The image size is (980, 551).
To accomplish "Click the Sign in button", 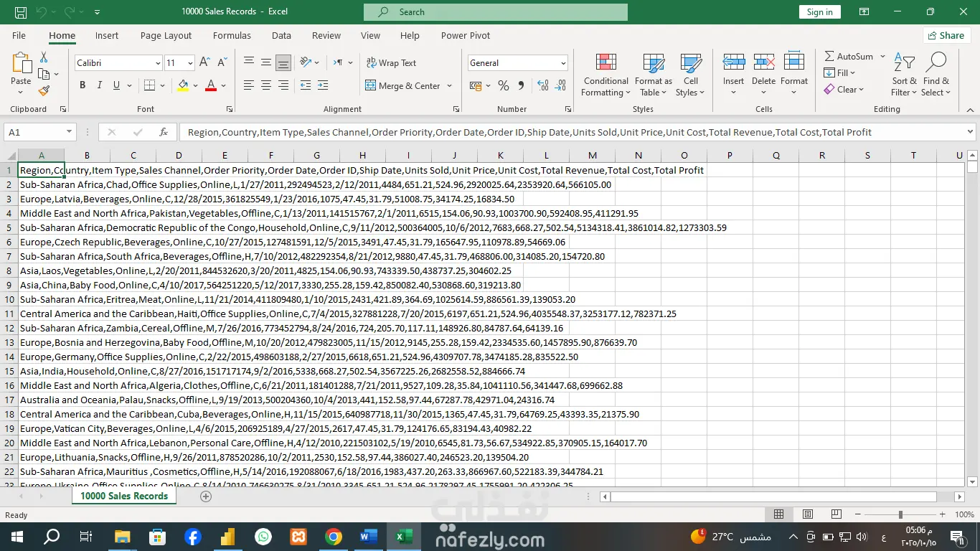I will coord(819,12).
